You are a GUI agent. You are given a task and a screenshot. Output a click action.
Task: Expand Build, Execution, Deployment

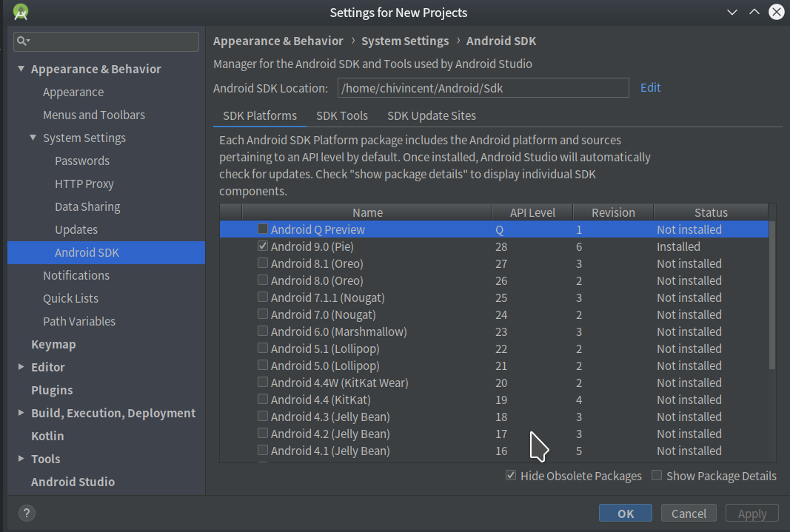(20, 413)
